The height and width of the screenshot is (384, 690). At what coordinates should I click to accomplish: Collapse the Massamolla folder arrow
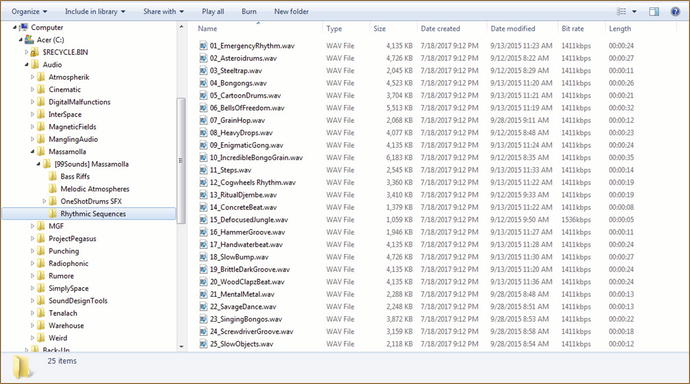[32, 151]
